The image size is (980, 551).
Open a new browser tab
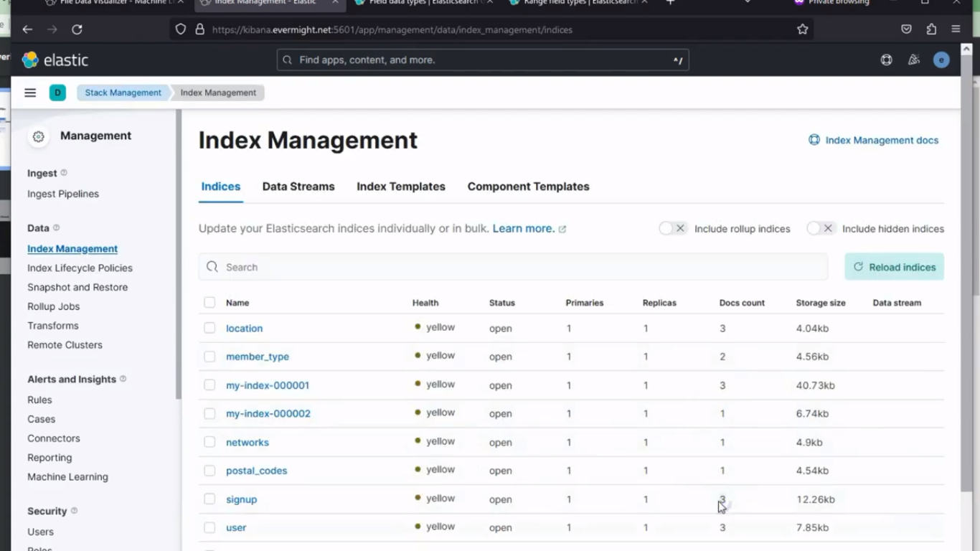tap(670, 3)
